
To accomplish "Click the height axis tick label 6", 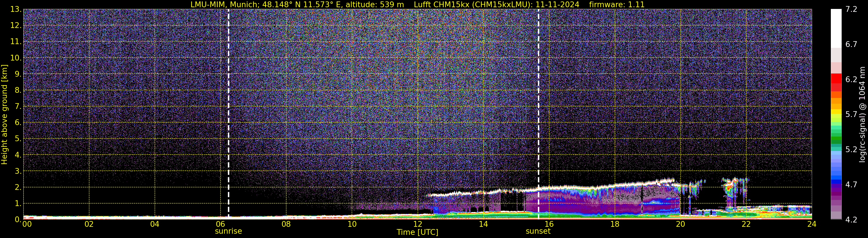I will pos(18,123).
